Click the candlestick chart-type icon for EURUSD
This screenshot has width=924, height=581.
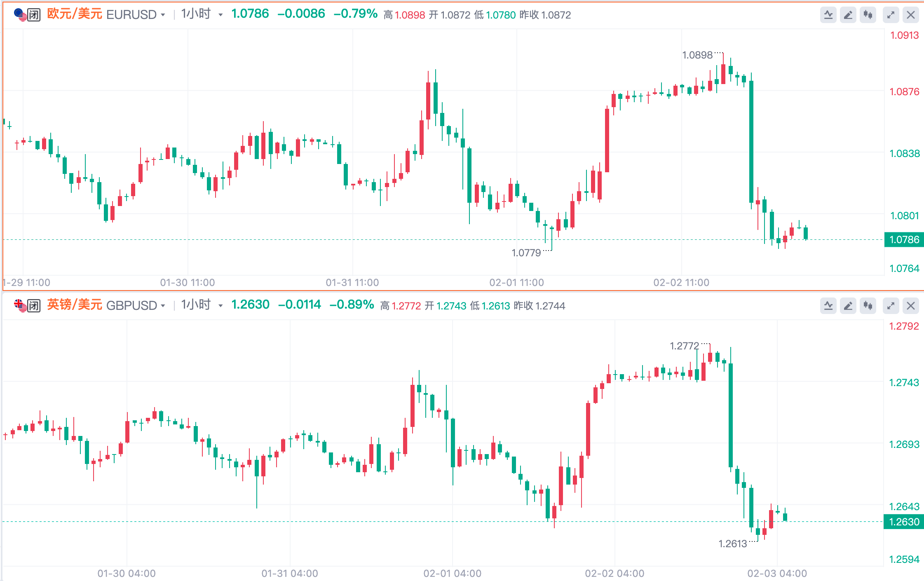click(868, 15)
